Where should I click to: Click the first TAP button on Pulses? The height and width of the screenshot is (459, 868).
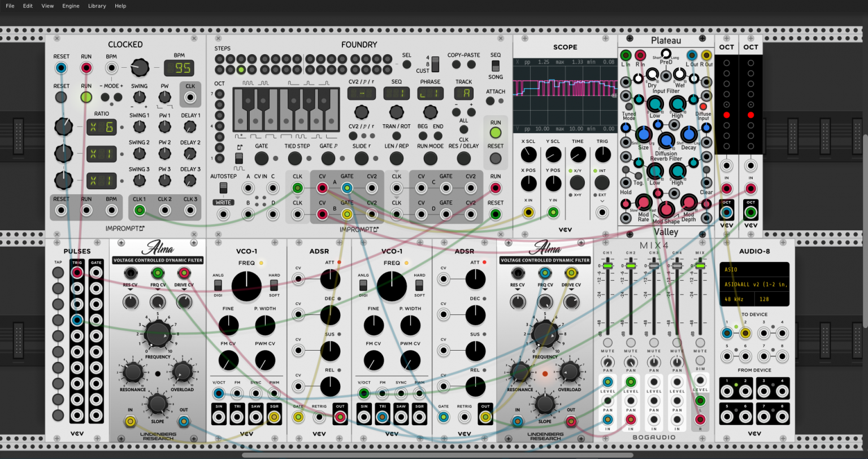coord(58,273)
